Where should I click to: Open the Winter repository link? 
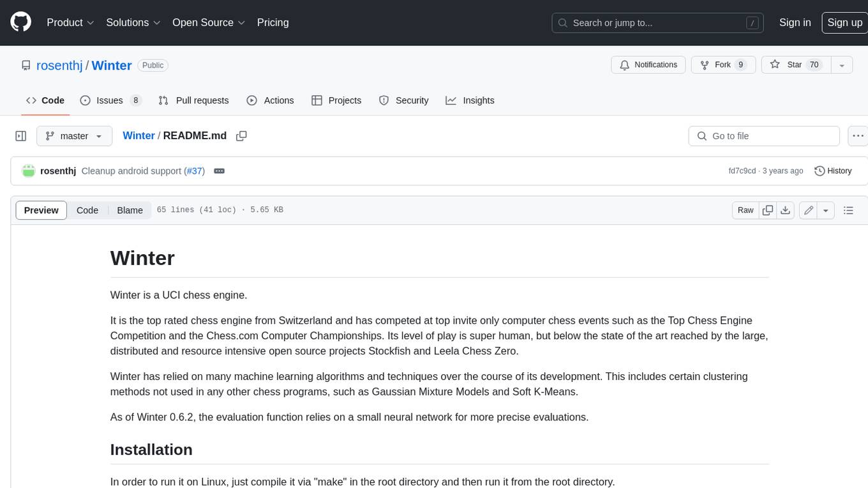112,65
